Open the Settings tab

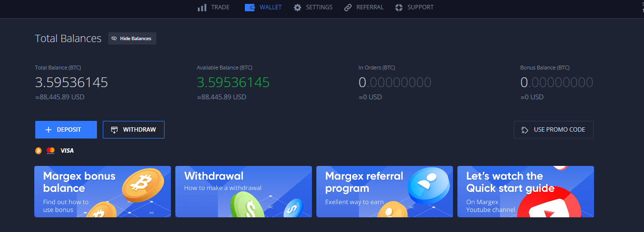pos(313,7)
